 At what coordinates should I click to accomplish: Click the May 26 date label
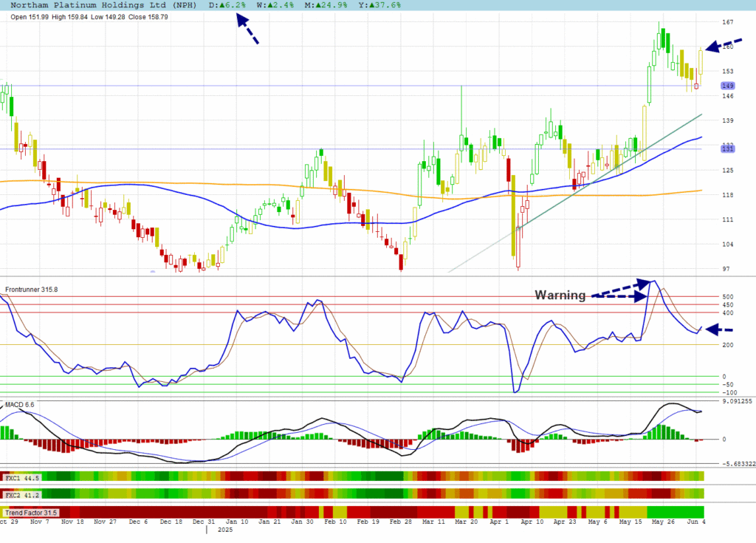point(663,522)
